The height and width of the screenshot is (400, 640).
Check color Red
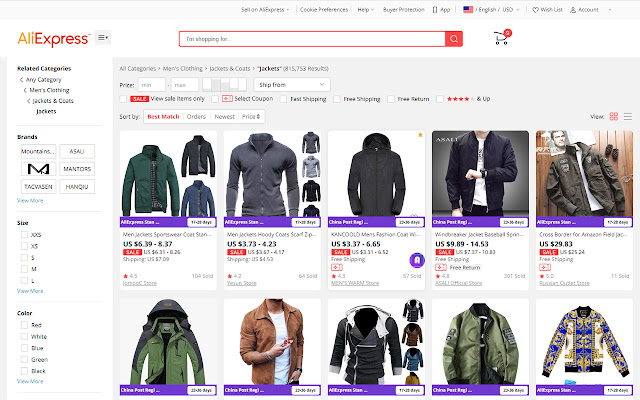point(24,325)
